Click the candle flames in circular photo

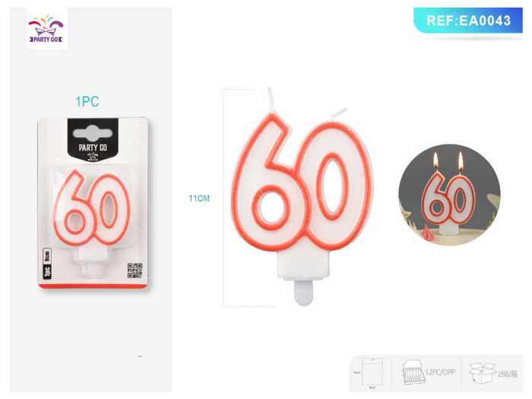coord(448,161)
